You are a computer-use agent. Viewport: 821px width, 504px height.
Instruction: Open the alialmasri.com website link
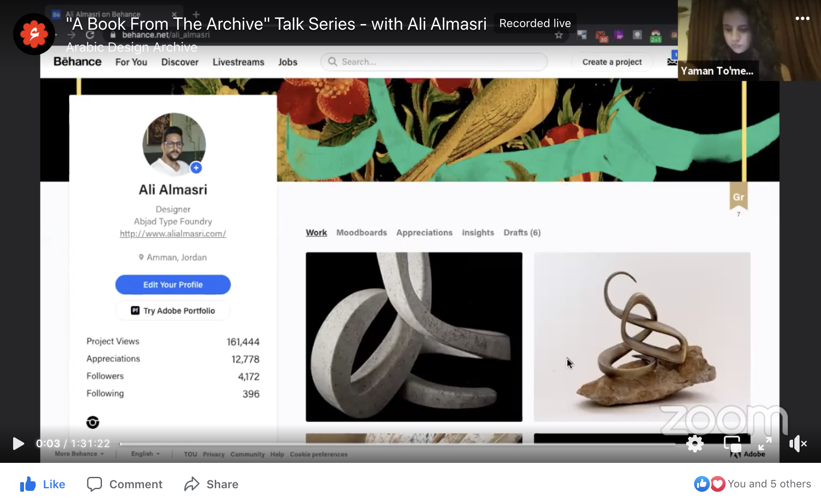coord(173,234)
